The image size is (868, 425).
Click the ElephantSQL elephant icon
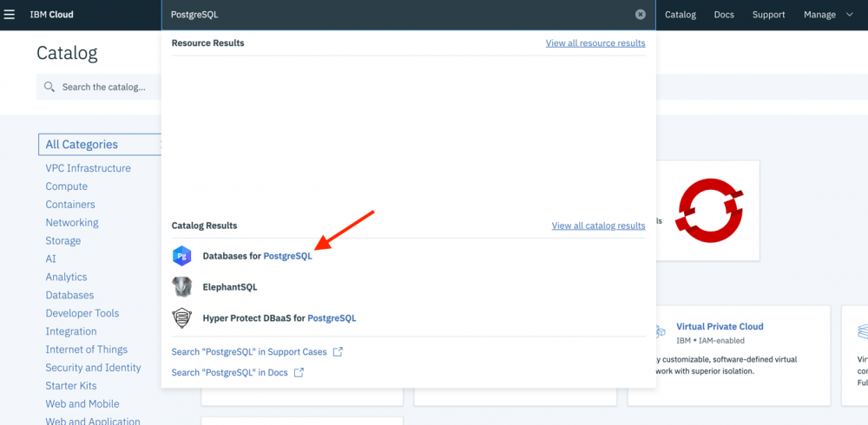coord(182,287)
